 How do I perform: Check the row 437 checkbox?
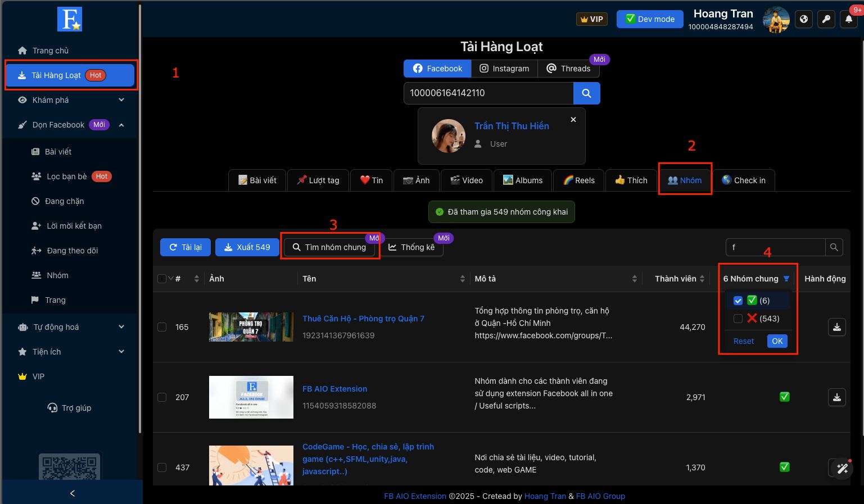[x=162, y=467]
